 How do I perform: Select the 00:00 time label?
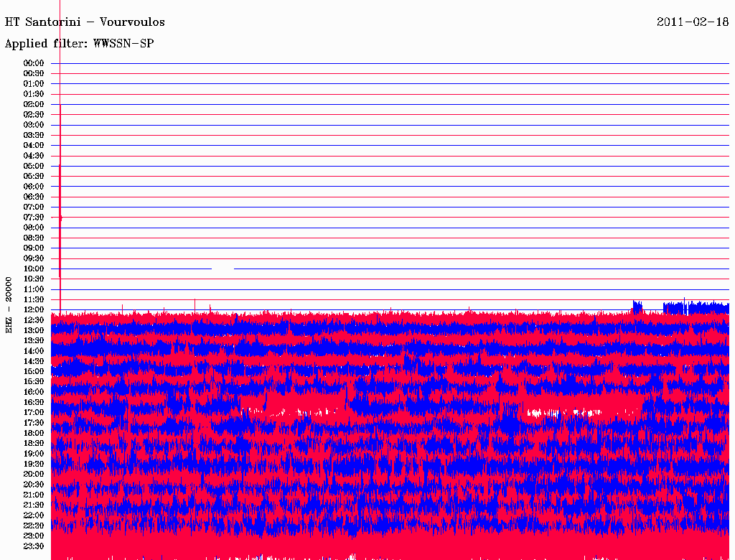(34, 63)
